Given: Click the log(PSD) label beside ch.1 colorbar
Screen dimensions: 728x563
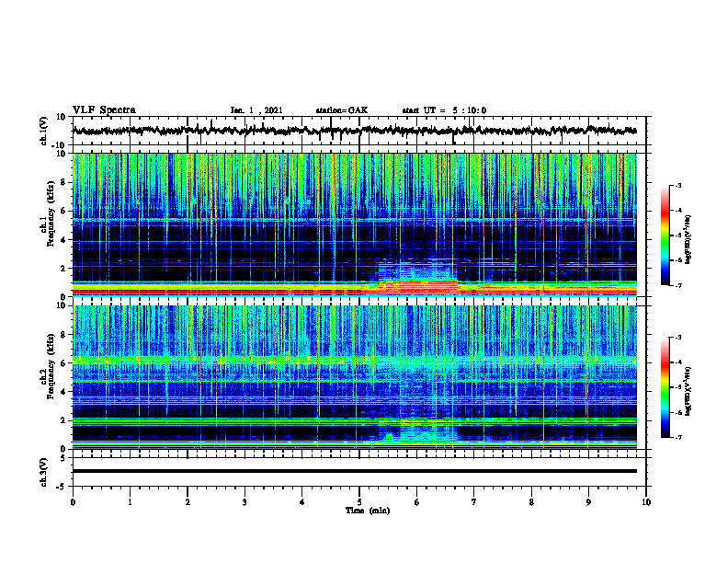Looking at the screenshot, I should coord(688,240).
